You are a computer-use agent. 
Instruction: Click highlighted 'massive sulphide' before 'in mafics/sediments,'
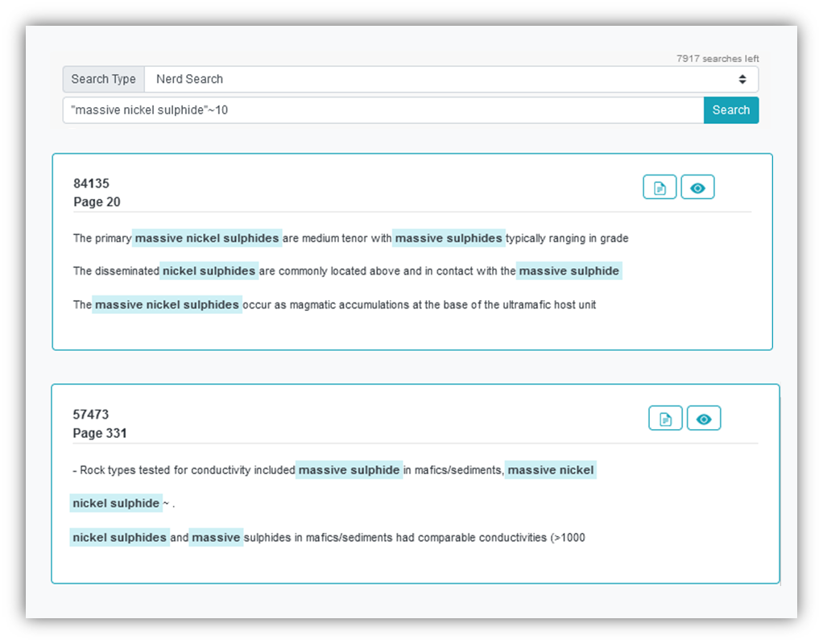tap(349, 470)
